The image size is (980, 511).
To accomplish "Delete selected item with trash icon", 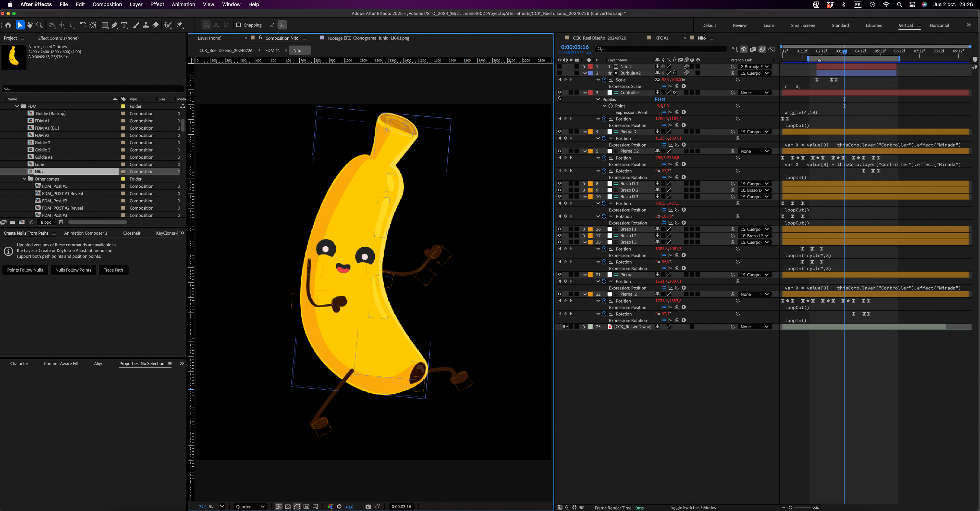I will (x=61, y=222).
